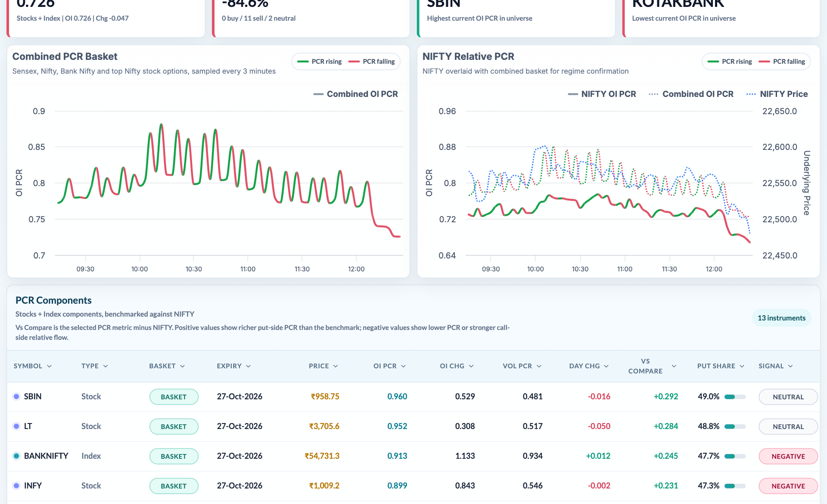Click the NEUTRAL signal pill for SBIN
The width and height of the screenshot is (827, 504).
tap(788, 397)
